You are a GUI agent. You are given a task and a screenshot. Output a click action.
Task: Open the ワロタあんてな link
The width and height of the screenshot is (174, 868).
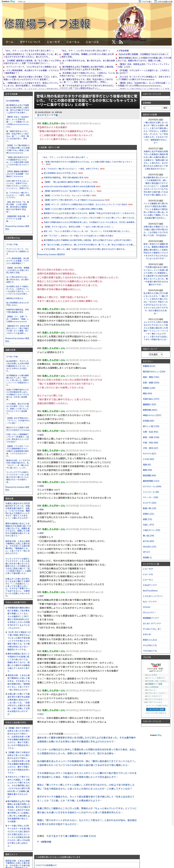149,651
